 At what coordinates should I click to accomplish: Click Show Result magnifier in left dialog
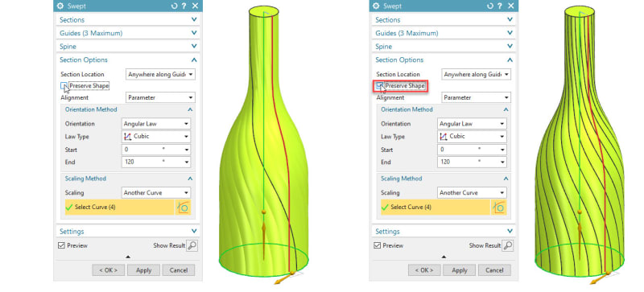coord(192,245)
